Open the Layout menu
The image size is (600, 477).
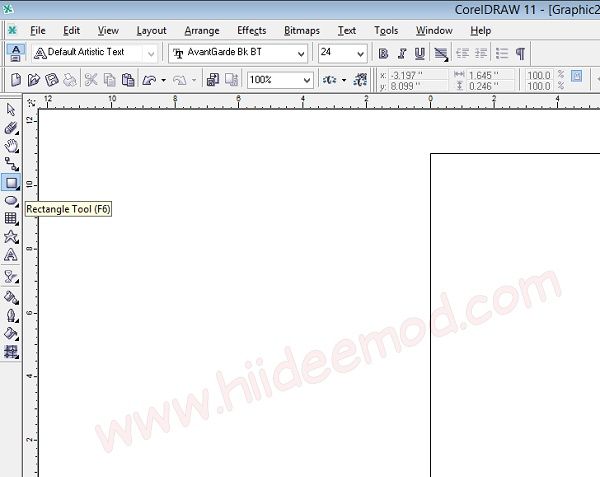pos(152,31)
